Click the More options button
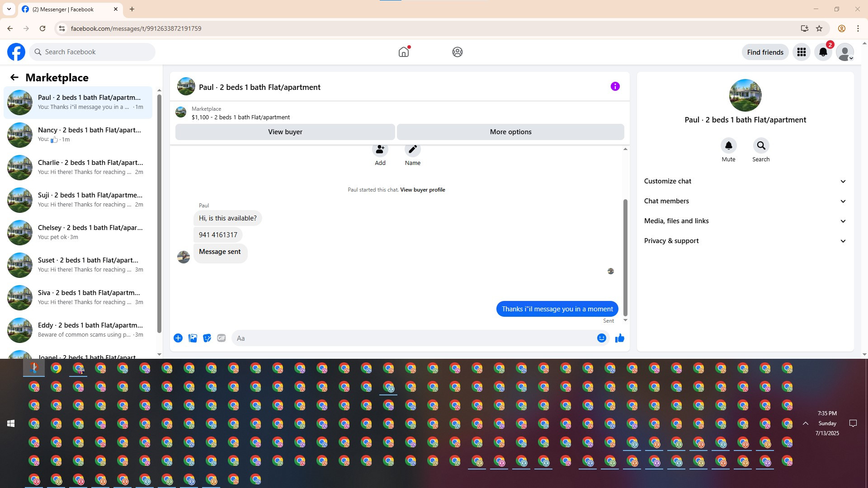Image resolution: width=868 pixels, height=488 pixels. (x=510, y=132)
